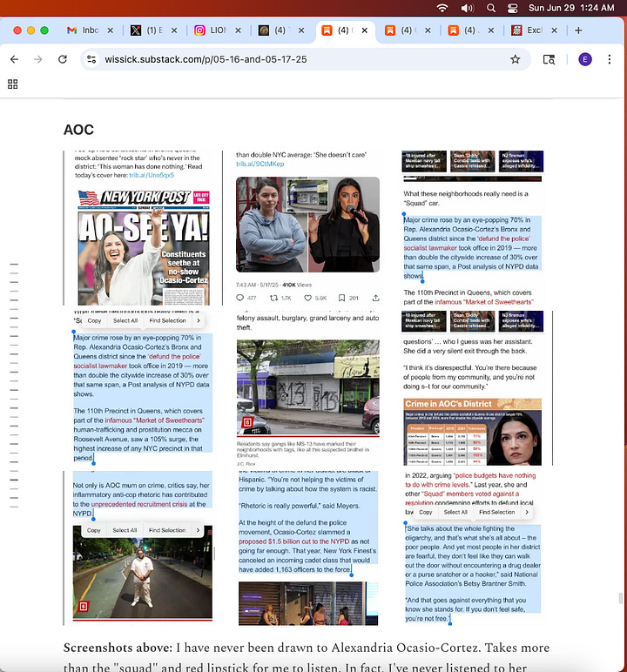Click 'unprecedented recruitment crisis' link

tap(139, 504)
